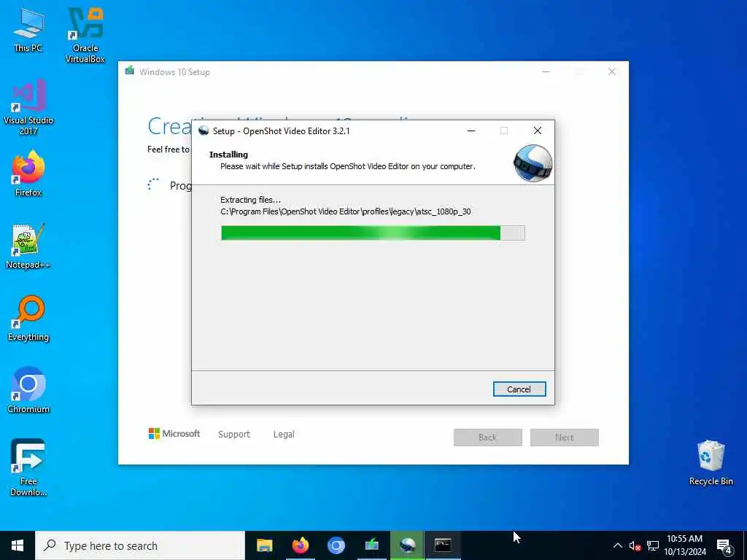Viewport: 747px width, 560px height.
Task: Open Legal link in Windows 10 Setup
Action: 284,435
